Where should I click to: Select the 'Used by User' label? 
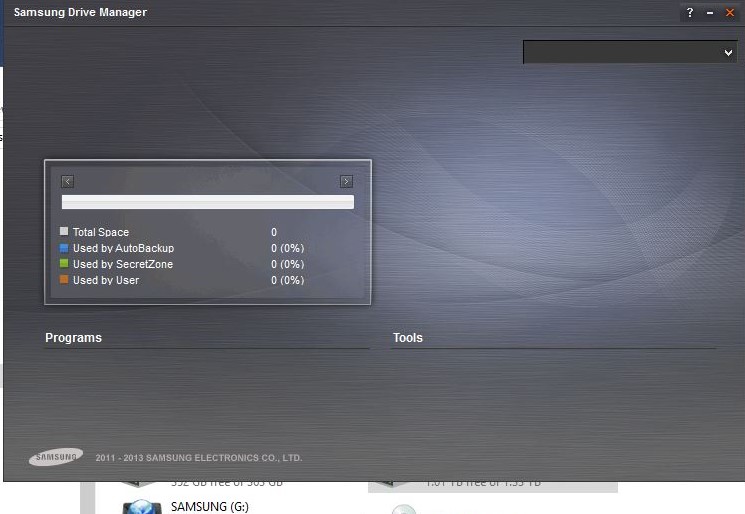[x=106, y=280]
